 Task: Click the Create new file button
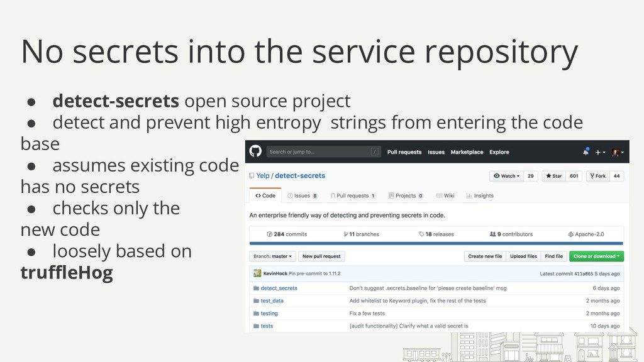point(485,256)
